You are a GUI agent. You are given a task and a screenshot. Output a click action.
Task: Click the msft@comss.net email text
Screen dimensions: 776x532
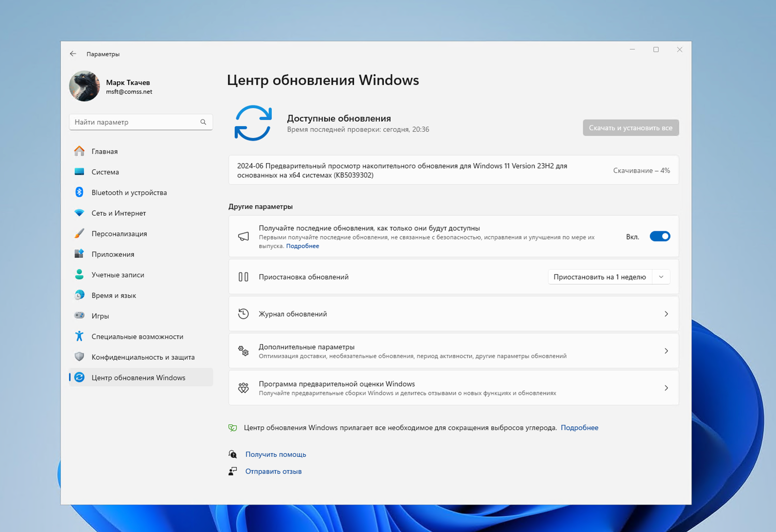coord(129,92)
